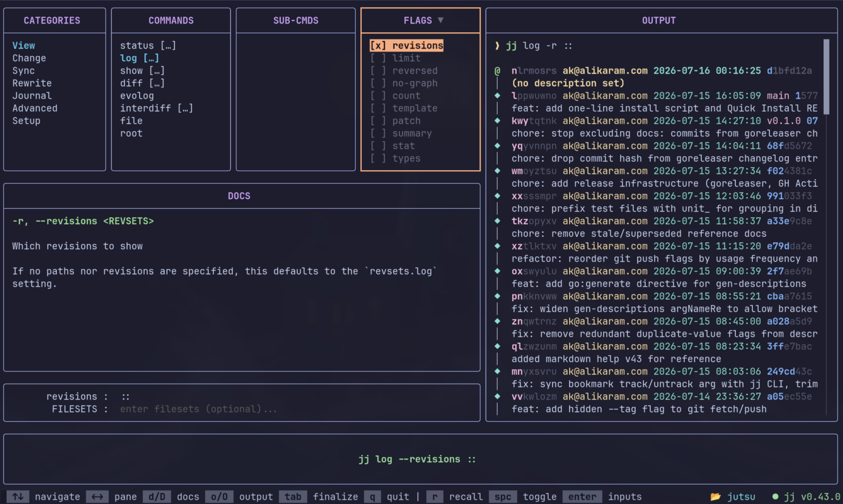The image size is (843, 504).
Task: Select the View category
Action: (x=24, y=46)
